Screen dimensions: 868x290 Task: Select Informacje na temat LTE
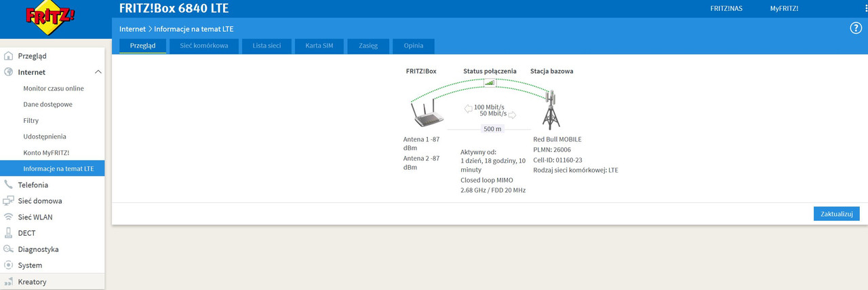[52, 168]
